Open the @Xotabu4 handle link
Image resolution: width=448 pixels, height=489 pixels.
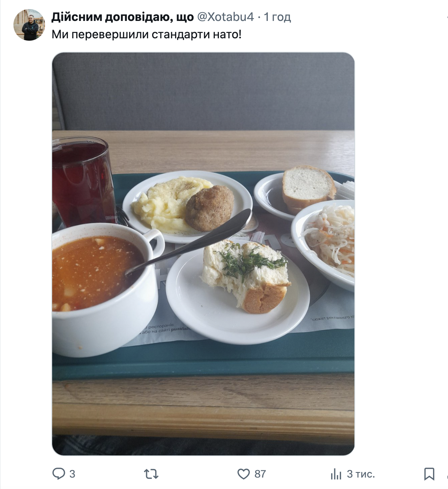(x=225, y=17)
